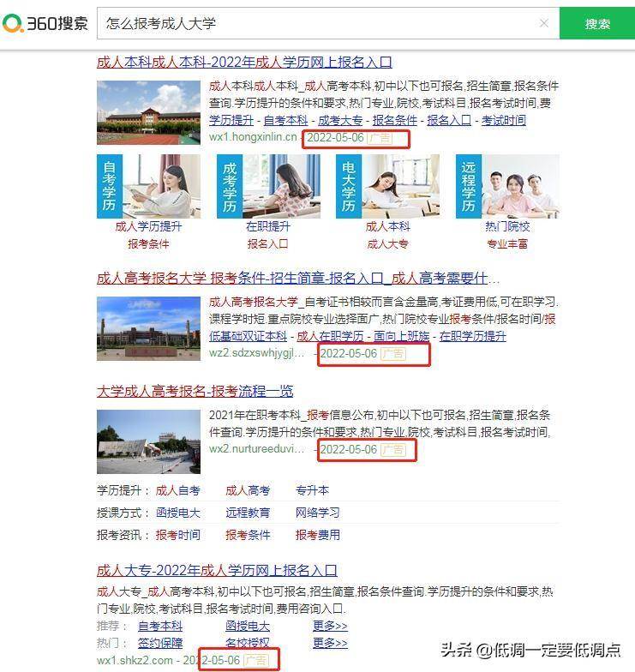
Task: Select 函授电大 in the 授课方式 row
Action: (x=178, y=513)
